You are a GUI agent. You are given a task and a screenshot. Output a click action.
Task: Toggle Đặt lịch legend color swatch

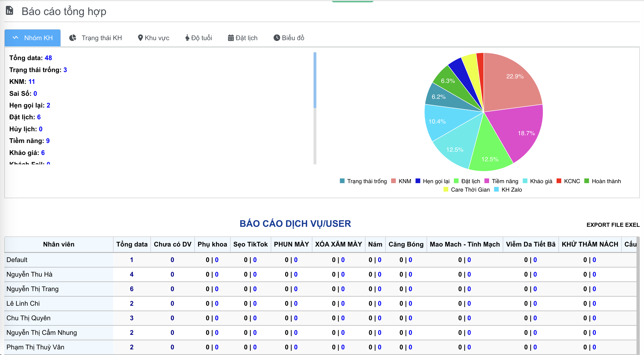(x=456, y=181)
